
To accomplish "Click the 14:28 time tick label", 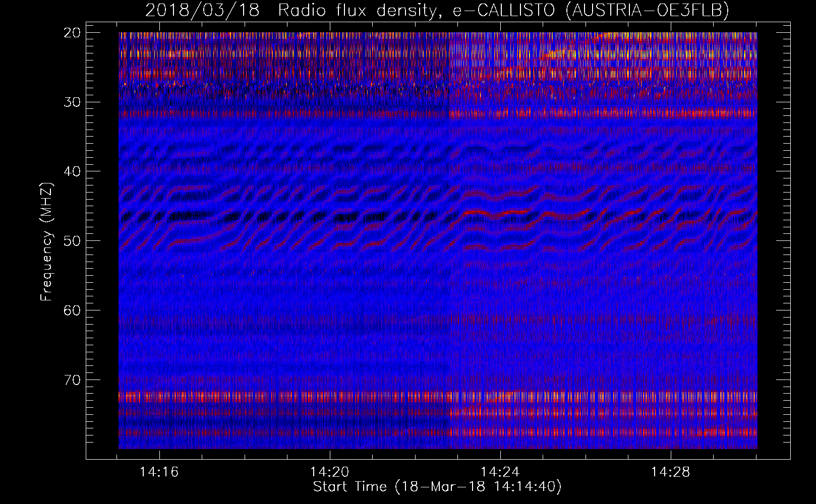I will click(671, 472).
